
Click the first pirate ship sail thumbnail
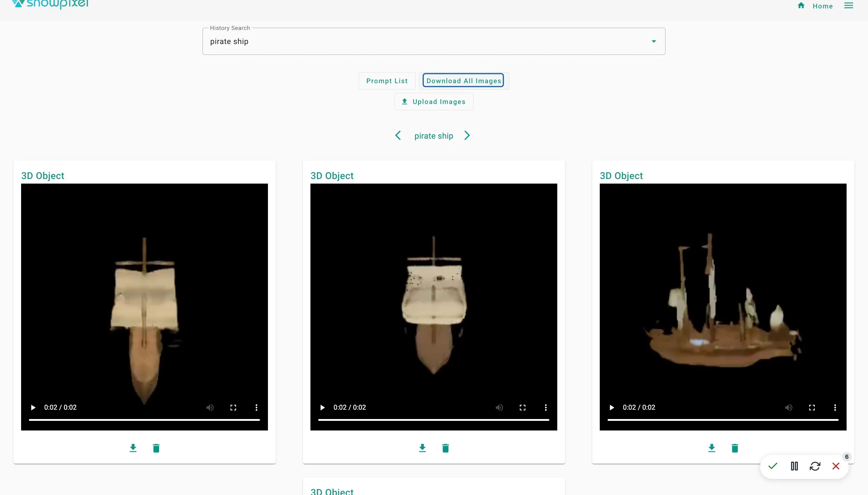point(144,307)
